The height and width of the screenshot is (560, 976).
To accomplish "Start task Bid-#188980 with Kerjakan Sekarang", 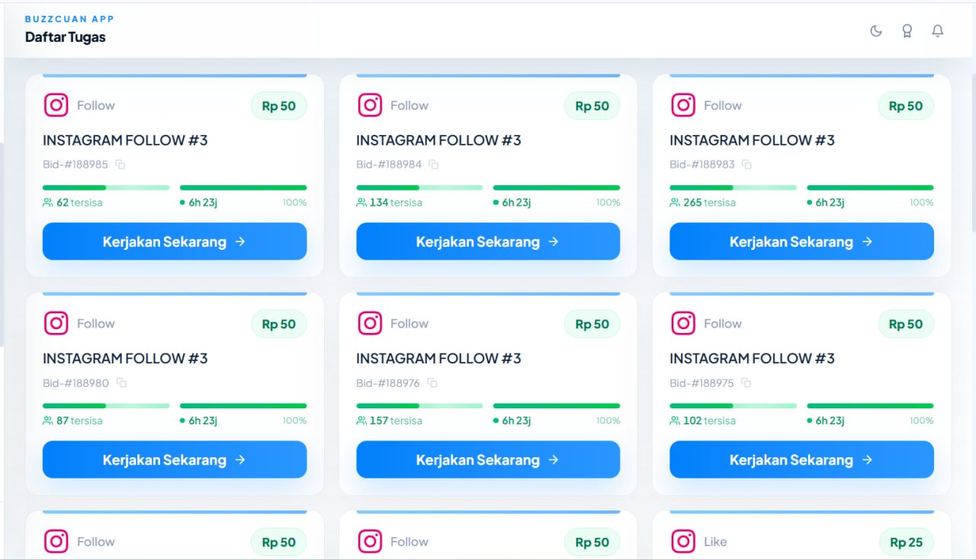I will pyautogui.click(x=175, y=459).
